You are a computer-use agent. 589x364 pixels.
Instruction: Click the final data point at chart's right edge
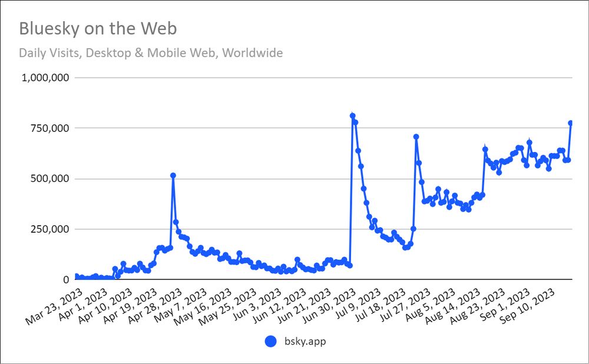[x=571, y=123]
